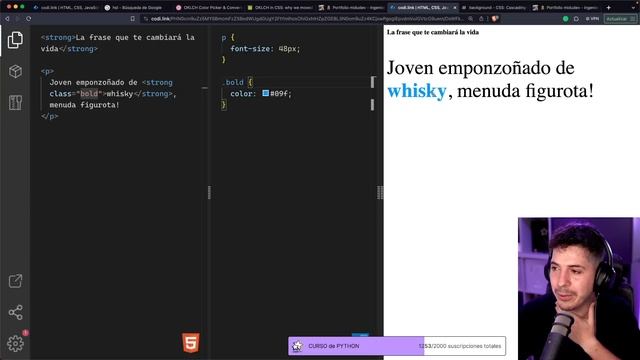Click the bookmark icon beside the address bar
This screenshot has width=640, height=360.
(133, 19)
